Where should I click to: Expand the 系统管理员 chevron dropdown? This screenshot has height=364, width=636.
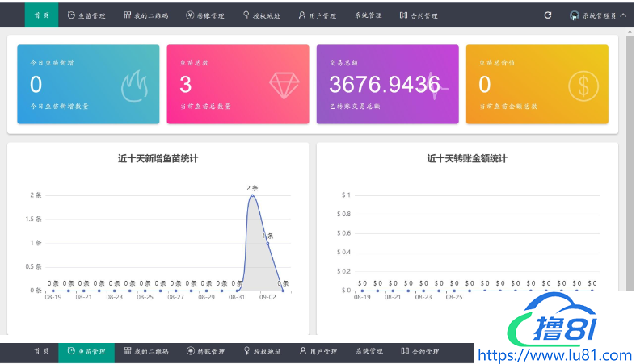coord(623,15)
